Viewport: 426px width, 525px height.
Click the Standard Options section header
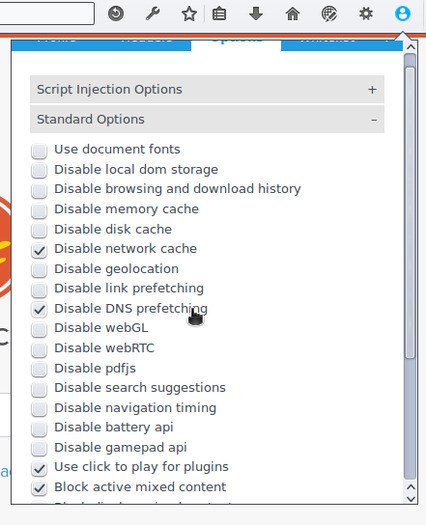[x=207, y=120]
